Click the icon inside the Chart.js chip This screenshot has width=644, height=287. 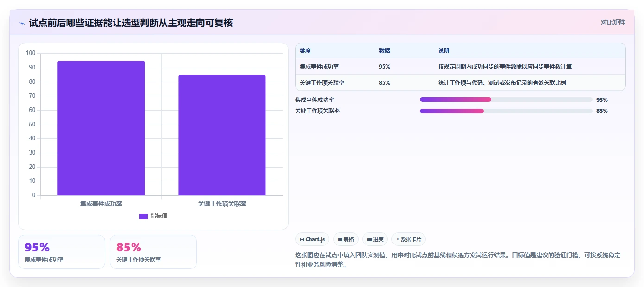pos(302,240)
